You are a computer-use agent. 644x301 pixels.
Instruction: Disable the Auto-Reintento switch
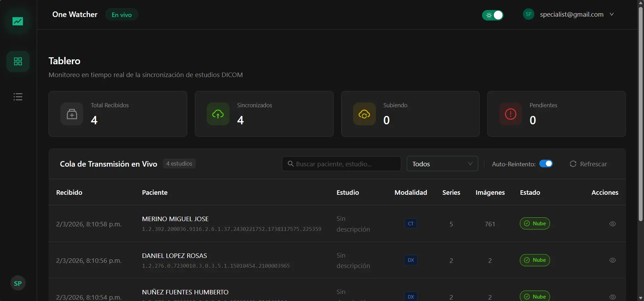click(546, 164)
